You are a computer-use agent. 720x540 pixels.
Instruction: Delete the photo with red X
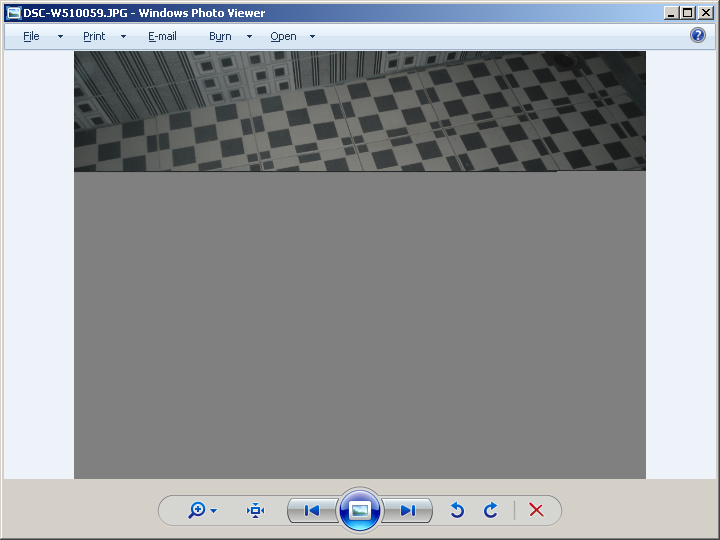(536, 510)
